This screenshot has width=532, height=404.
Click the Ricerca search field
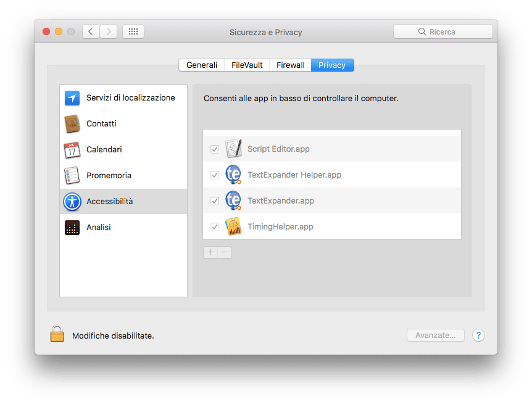pos(443,31)
